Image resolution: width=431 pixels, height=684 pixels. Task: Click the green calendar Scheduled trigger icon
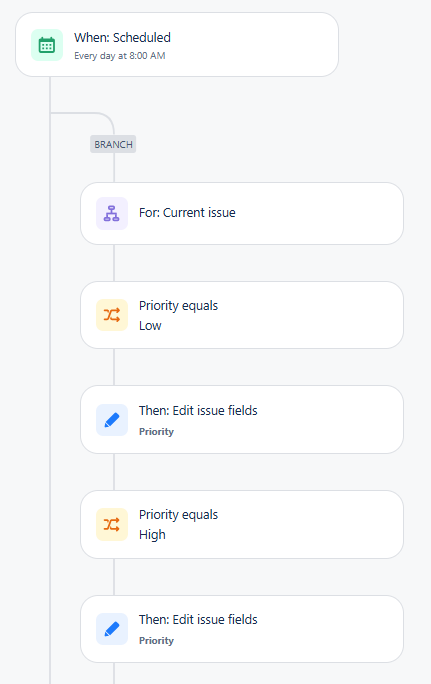[47, 45]
